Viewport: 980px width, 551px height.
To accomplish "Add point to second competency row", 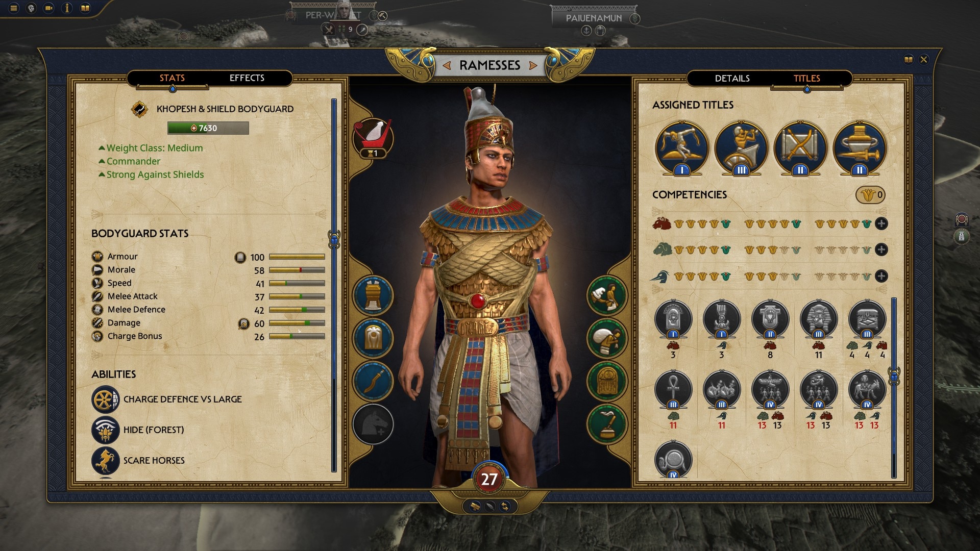I will pos(881,249).
